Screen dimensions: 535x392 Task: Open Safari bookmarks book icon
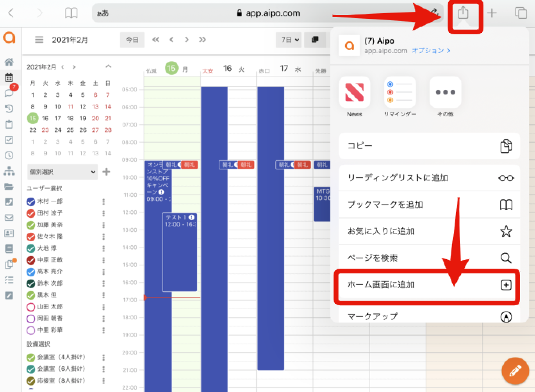click(71, 13)
